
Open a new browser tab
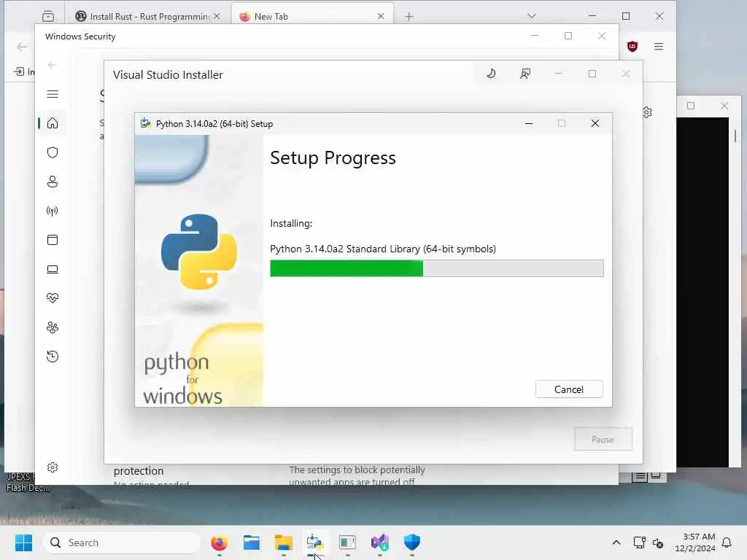click(x=409, y=16)
